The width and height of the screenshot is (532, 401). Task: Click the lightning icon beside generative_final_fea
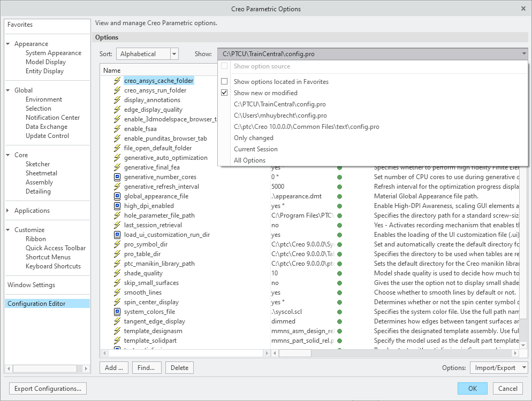pyautogui.click(x=117, y=167)
